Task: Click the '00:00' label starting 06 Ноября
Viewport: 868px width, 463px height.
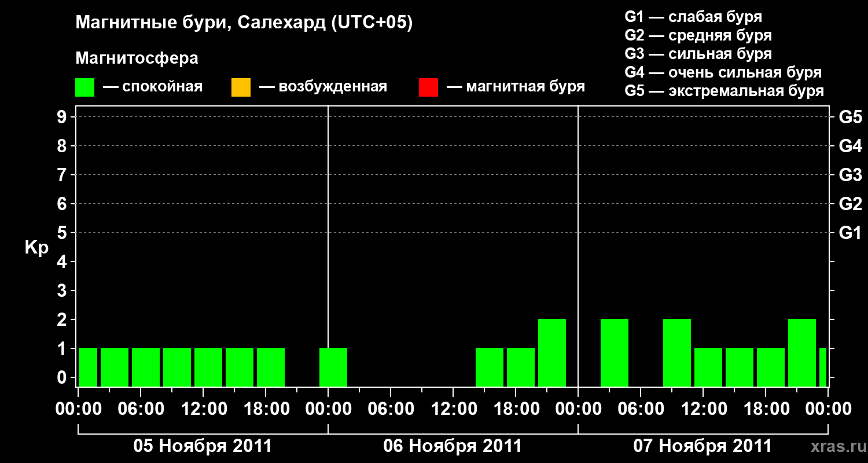Action: [328, 409]
